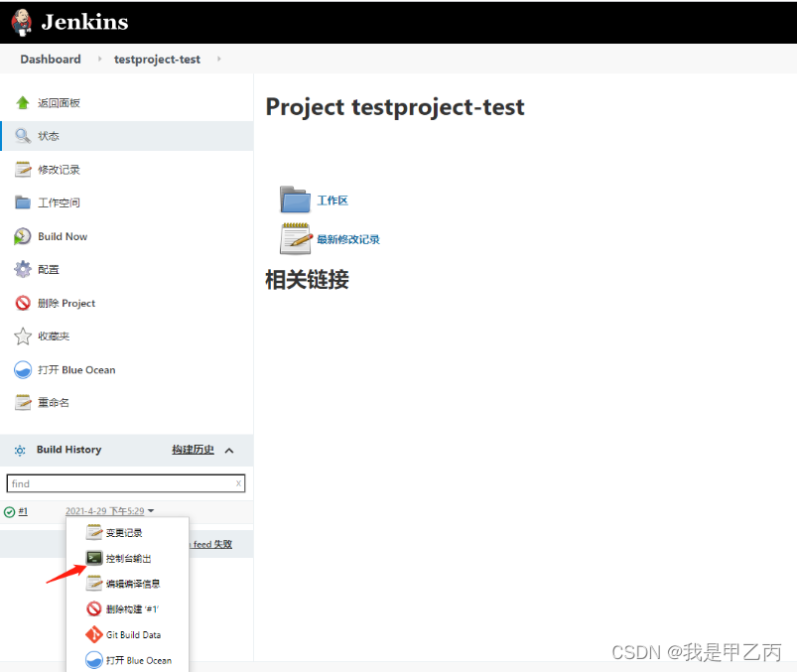Open build #1 link
Image resolution: width=797 pixels, height=672 pixels.
pos(23,511)
